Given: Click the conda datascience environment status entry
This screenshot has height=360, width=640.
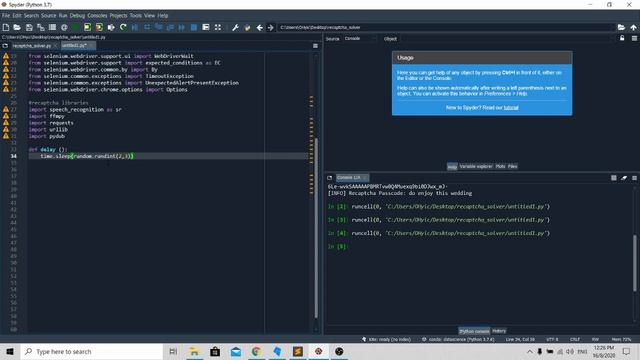Looking at the screenshot, I should point(458,340).
